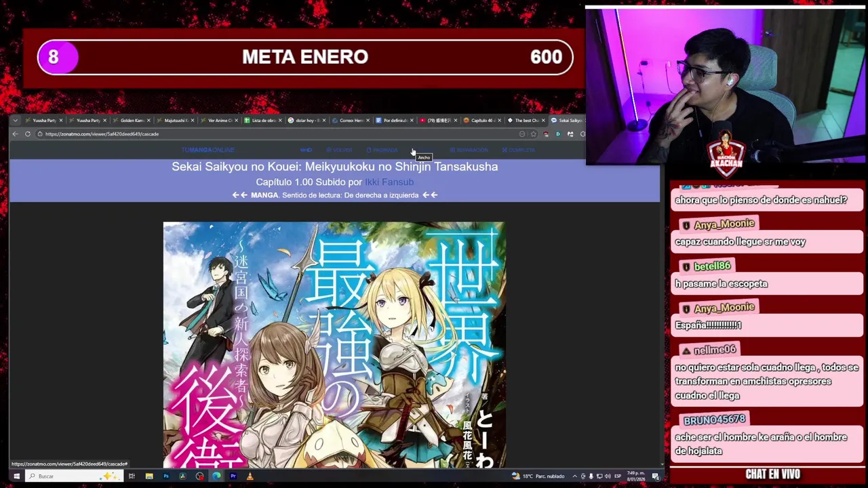Open the green D extension icon

click(558, 134)
